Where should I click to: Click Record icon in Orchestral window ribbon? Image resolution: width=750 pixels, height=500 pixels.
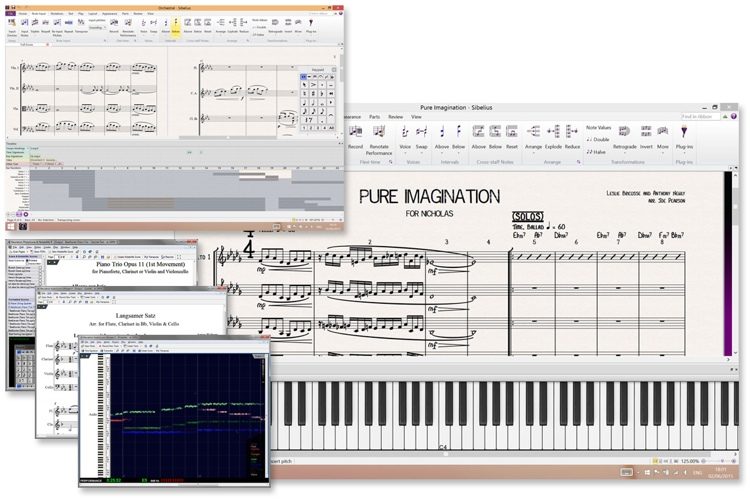pos(114,22)
